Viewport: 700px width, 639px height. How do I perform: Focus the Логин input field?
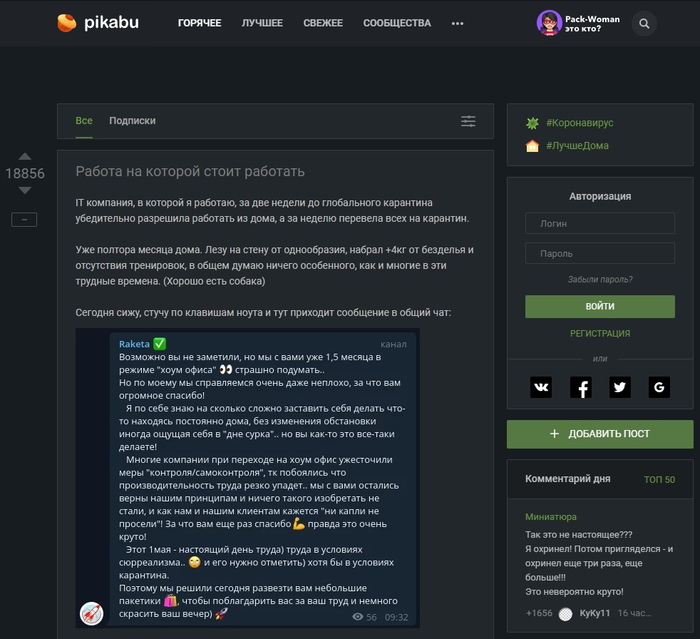click(x=600, y=223)
